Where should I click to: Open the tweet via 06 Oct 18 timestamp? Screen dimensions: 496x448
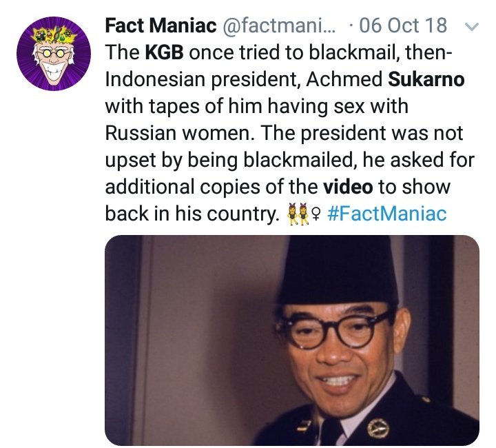[410, 27]
